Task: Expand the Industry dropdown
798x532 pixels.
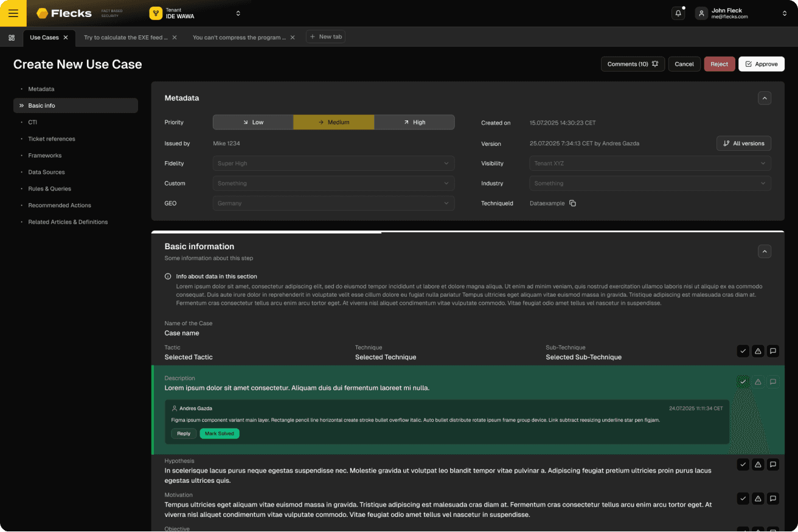Action: pos(650,183)
